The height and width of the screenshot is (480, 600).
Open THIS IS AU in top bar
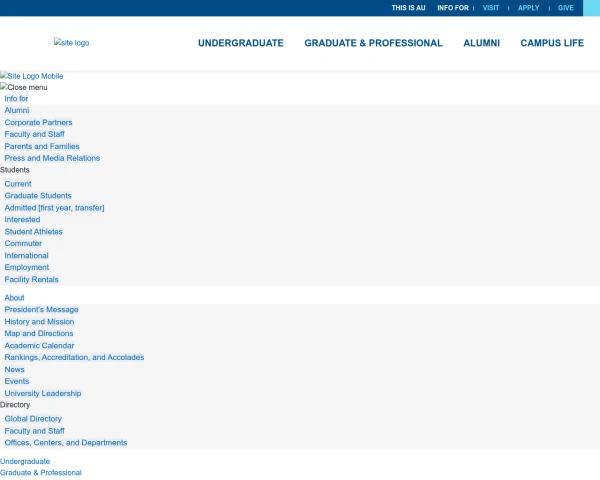(x=408, y=8)
